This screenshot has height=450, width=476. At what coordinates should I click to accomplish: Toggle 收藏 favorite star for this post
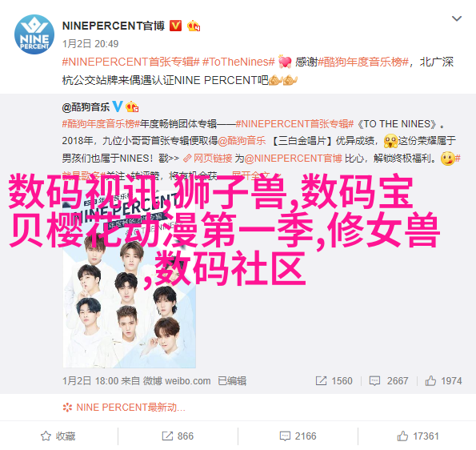tap(58, 436)
